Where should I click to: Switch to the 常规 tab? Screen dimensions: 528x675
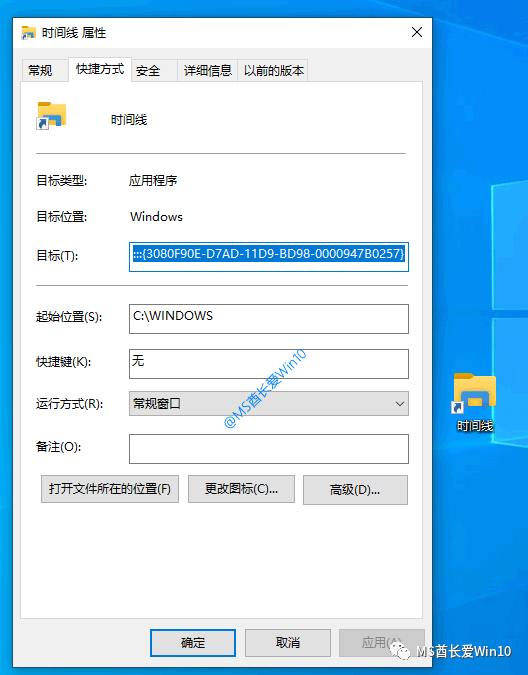point(44,70)
